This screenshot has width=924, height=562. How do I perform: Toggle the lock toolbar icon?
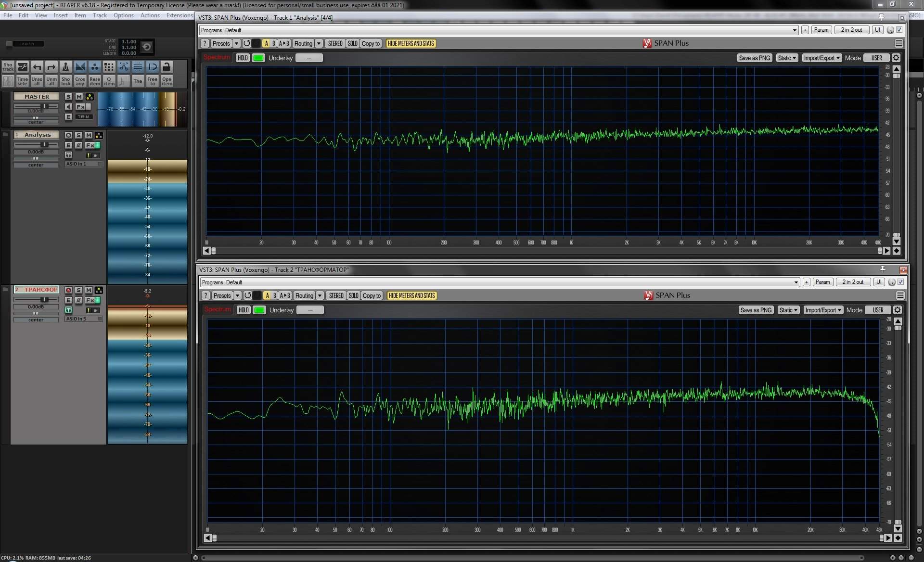pyautogui.click(x=167, y=67)
